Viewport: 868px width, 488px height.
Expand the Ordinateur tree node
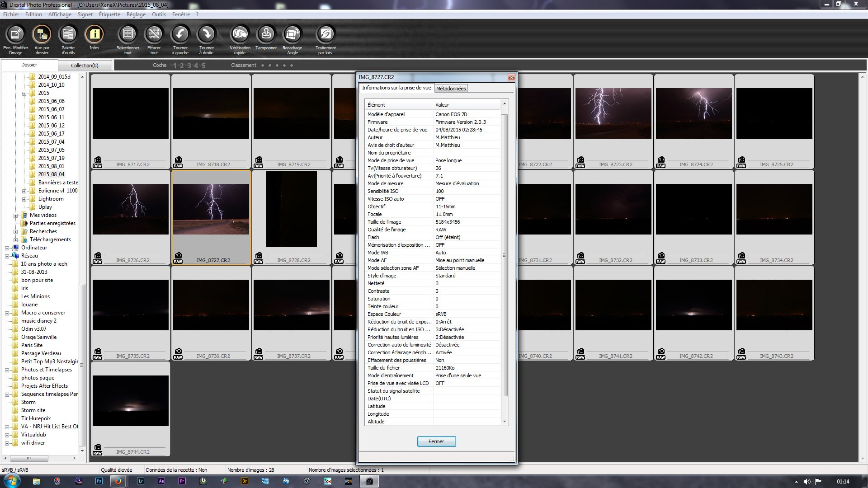pos(7,248)
